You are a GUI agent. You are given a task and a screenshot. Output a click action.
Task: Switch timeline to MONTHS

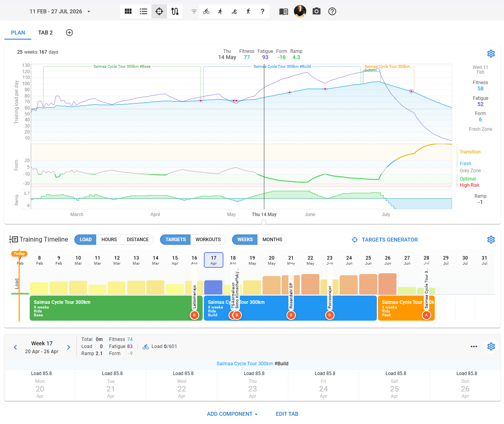(x=272, y=240)
